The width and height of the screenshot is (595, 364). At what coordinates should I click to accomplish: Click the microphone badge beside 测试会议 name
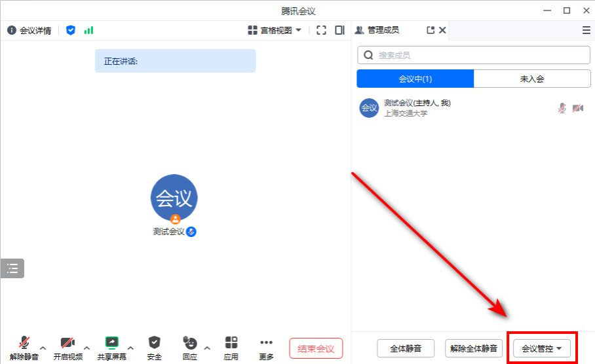click(x=191, y=231)
